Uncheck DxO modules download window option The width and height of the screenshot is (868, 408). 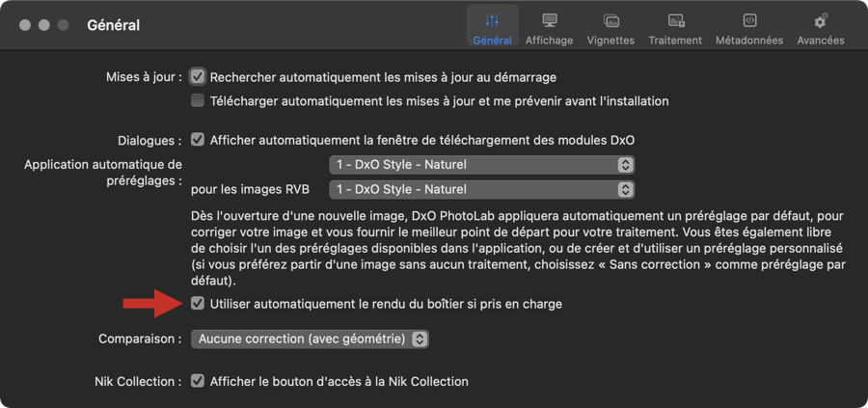click(198, 139)
